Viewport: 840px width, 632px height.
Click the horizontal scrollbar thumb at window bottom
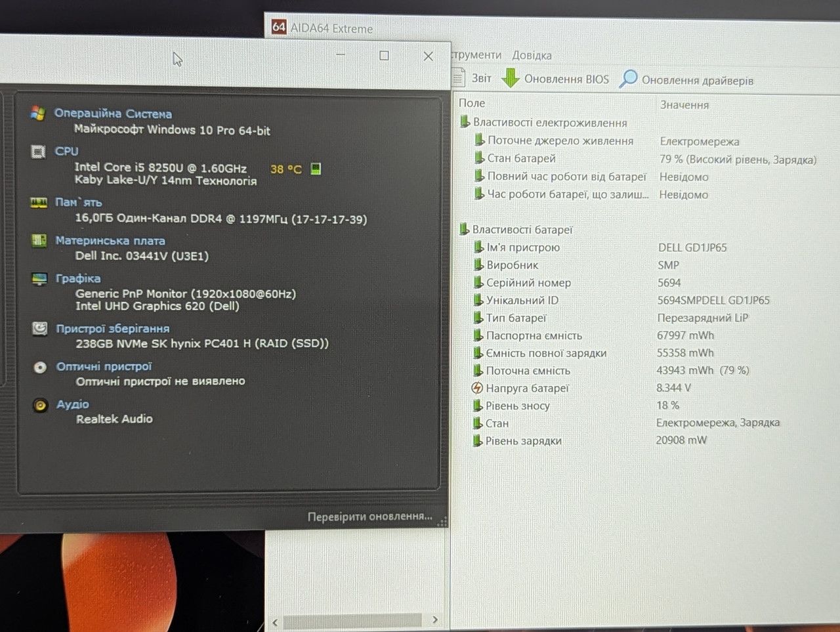(352, 620)
